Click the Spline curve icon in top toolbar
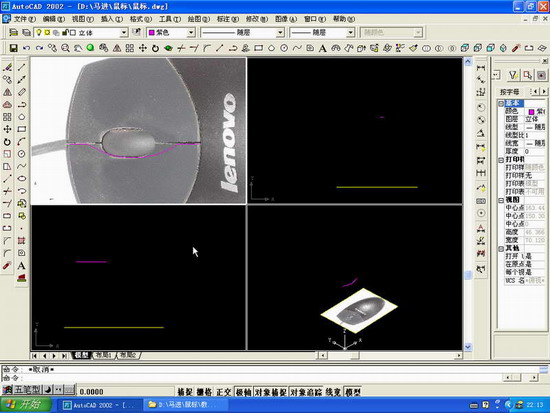The height and width of the screenshot is (413, 550). [x=297, y=48]
